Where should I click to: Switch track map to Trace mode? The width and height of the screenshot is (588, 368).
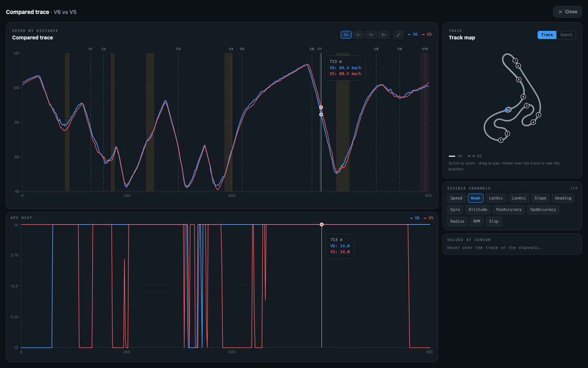[547, 35]
